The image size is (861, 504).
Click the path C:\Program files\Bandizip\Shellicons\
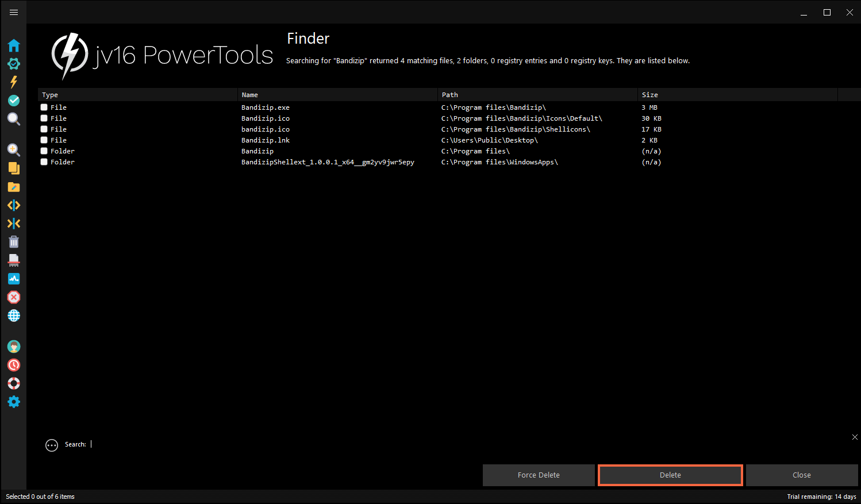tap(516, 129)
